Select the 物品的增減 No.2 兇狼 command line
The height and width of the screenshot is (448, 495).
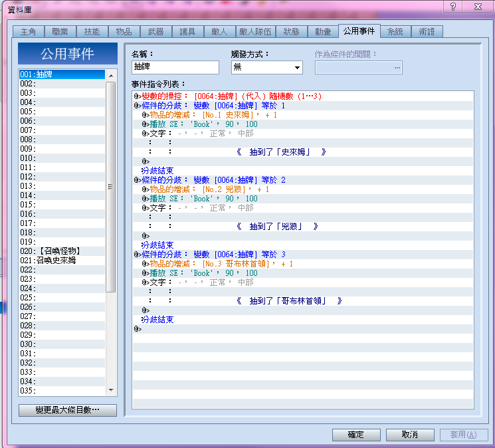pyautogui.click(x=303, y=189)
